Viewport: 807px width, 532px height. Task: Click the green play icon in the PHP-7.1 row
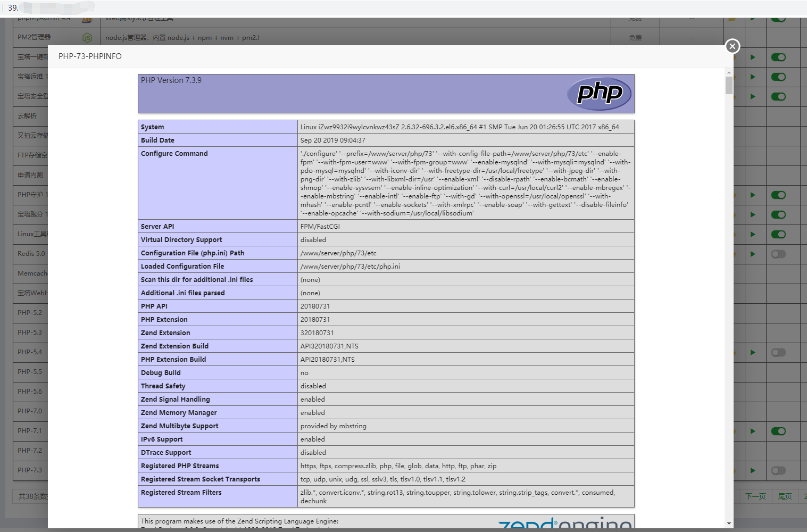(x=753, y=431)
